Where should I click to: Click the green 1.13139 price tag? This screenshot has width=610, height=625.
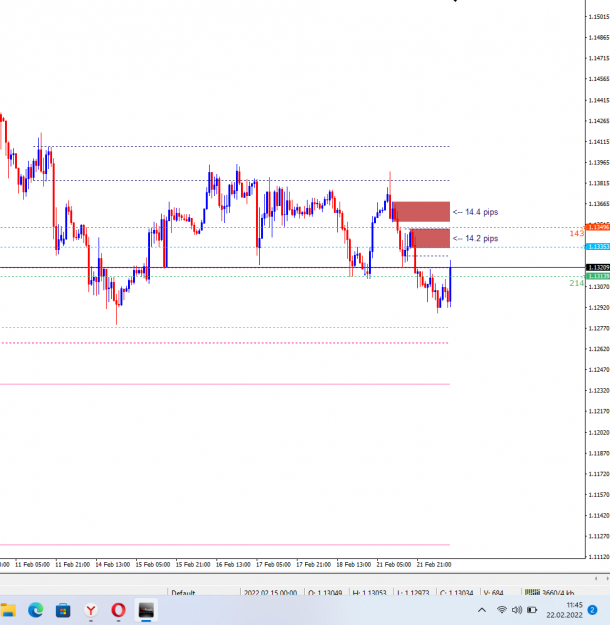point(598,276)
